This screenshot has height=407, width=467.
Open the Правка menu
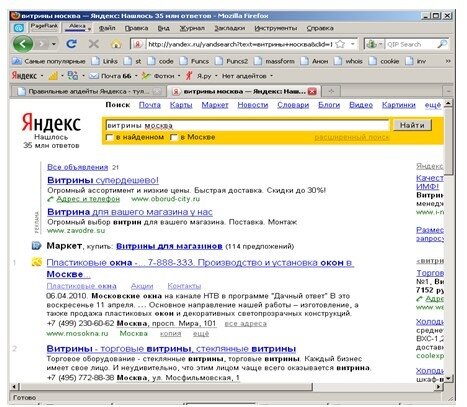[x=136, y=28]
